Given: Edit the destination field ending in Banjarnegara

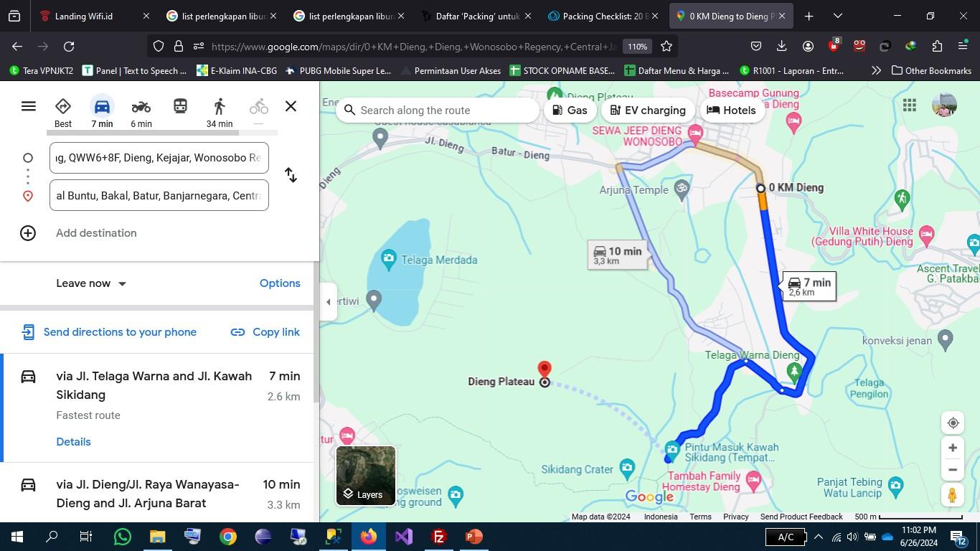Looking at the screenshot, I should coord(159,196).
